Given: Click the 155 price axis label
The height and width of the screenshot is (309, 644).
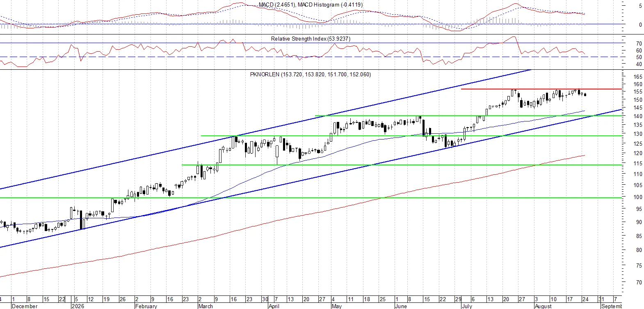Looking at the screenshot, I should click(638, 92).
